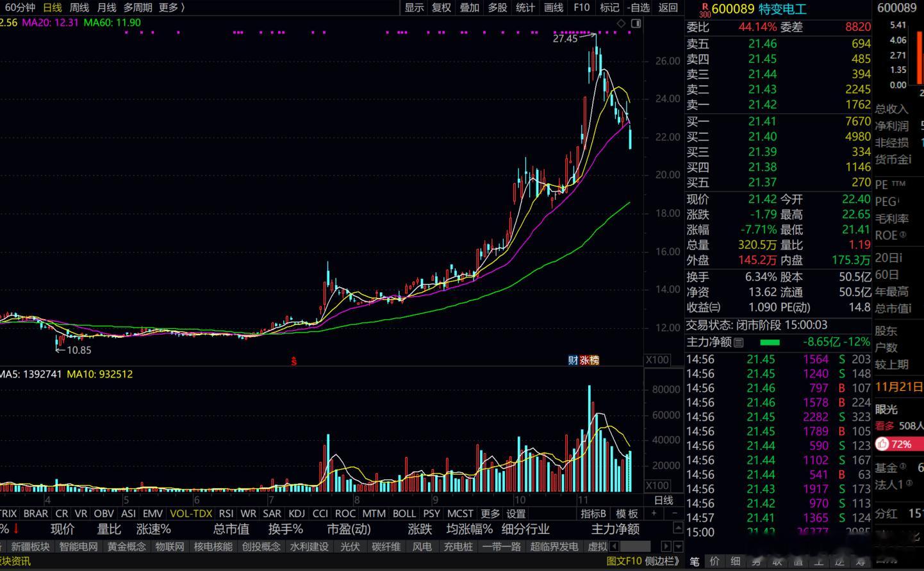The image size is (924, 571).
Task: Toggle the BOLL indicator
Action: pos(404,513)
